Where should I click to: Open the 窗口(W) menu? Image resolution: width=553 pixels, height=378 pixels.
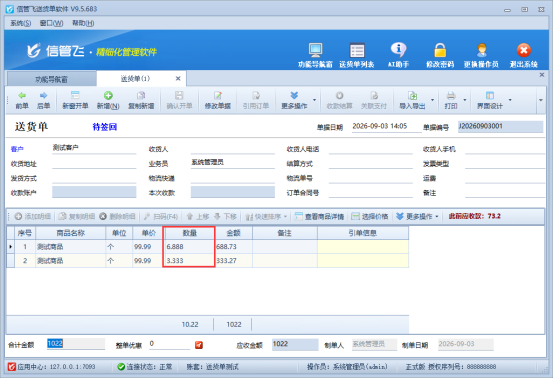coord(51,23)
